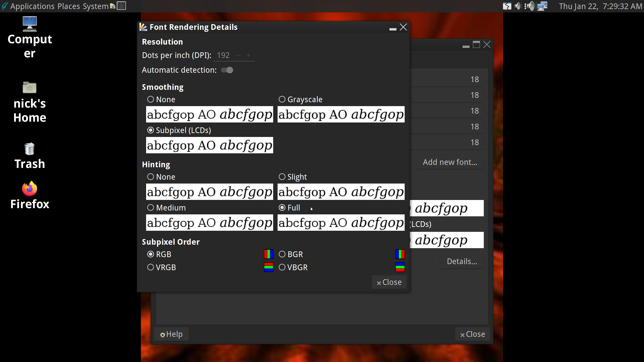Open nick's Home folder icon

pyautogui.click(x=30, y=87)
